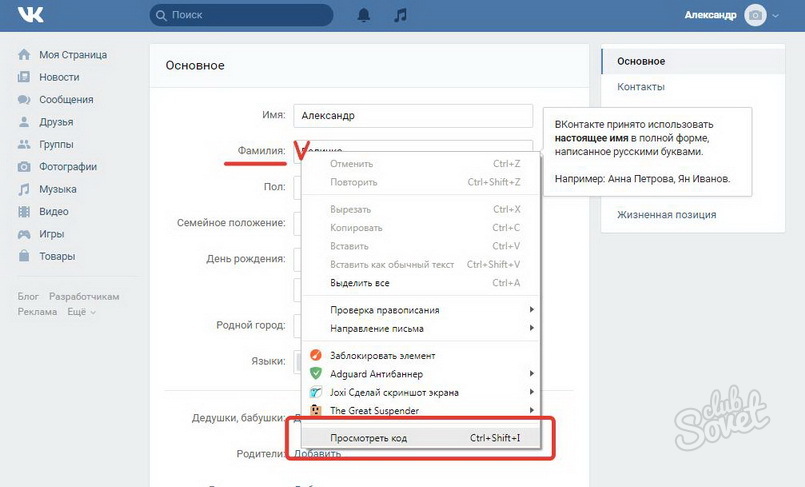Go to Сообщения in sidebar

click(66, 100)
